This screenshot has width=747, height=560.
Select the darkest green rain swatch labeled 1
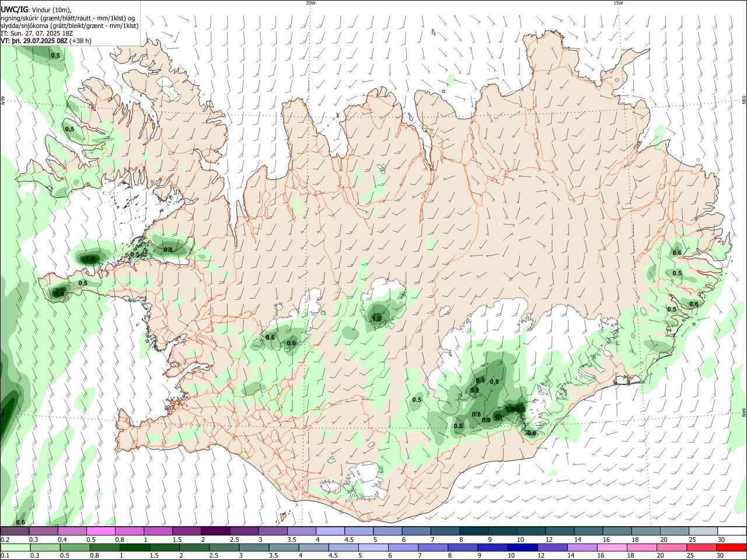(135, 547)
